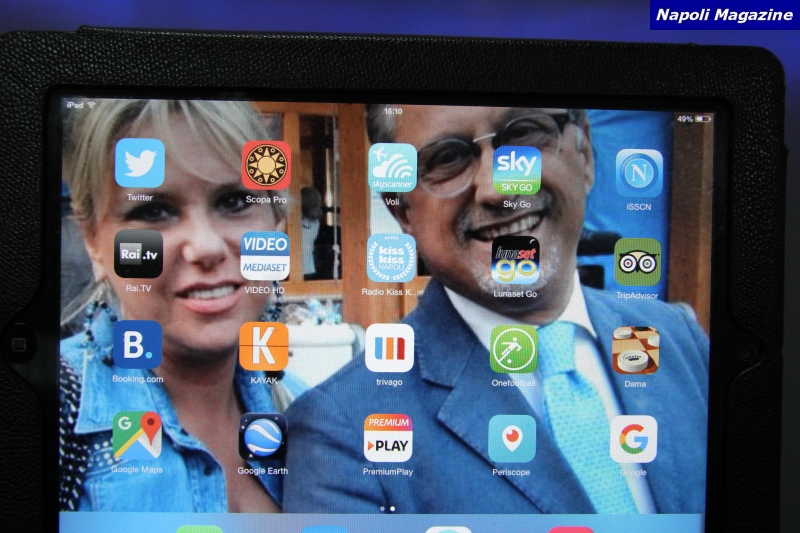Select the second home screen page dot

(x=392, y=509)
